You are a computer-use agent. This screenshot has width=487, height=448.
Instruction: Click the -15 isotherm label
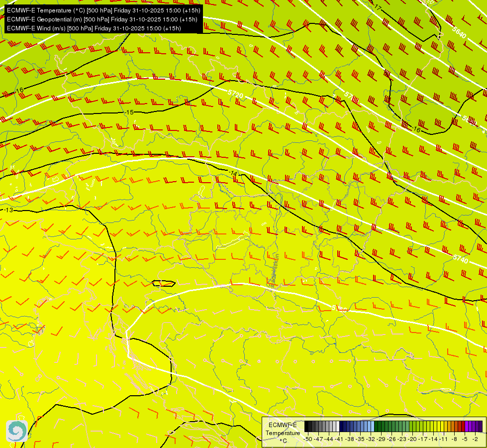point(129,112)
